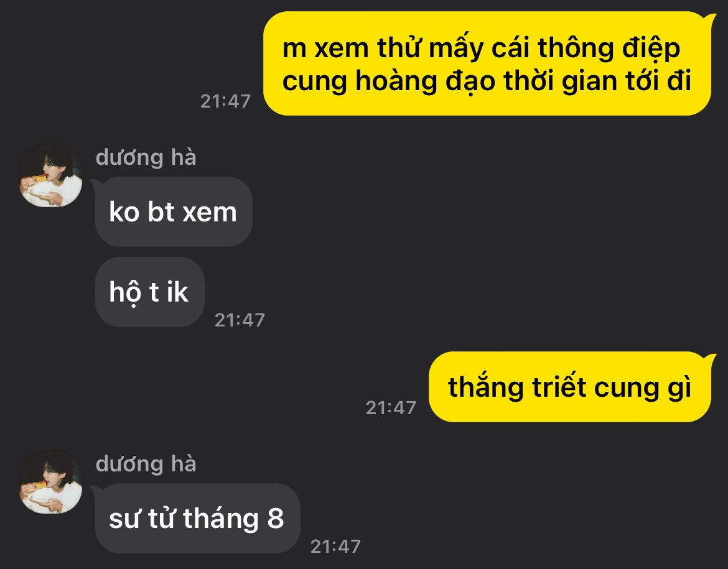
Task: Click 21:47 timestamp beside first yellow message
Action: 225,101
